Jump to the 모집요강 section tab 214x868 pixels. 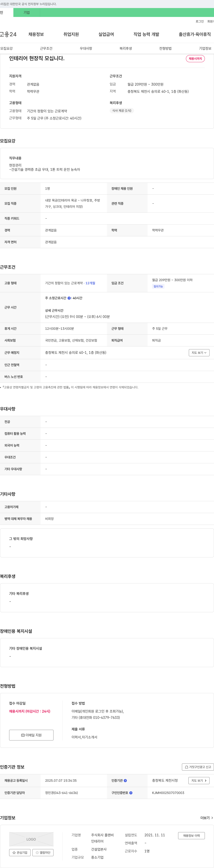pyautogui.click(x=6, y=49)
